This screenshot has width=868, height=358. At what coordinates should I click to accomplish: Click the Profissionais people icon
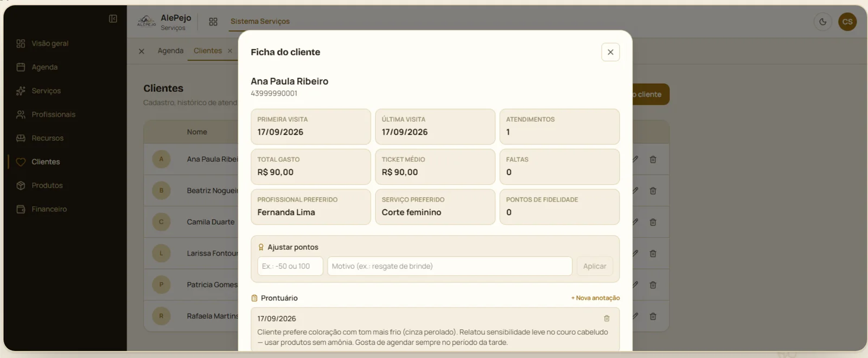pos(21,115)
